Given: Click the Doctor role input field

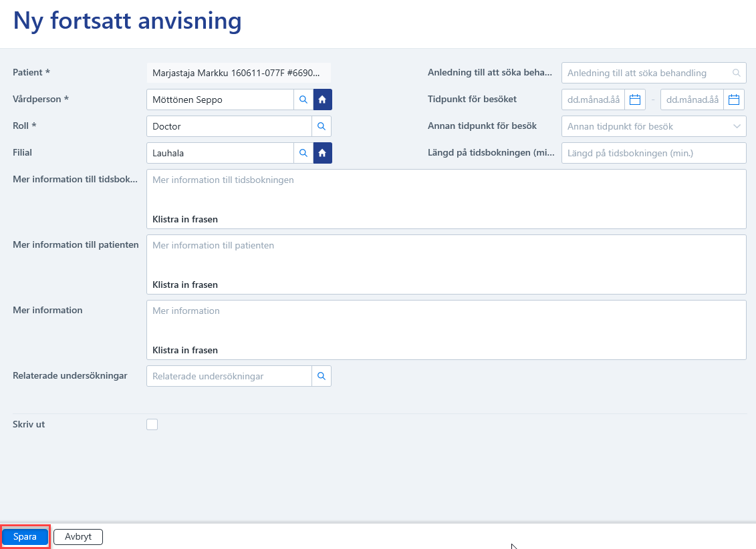Looking at the screenshot, I should [x=229, y=126].
